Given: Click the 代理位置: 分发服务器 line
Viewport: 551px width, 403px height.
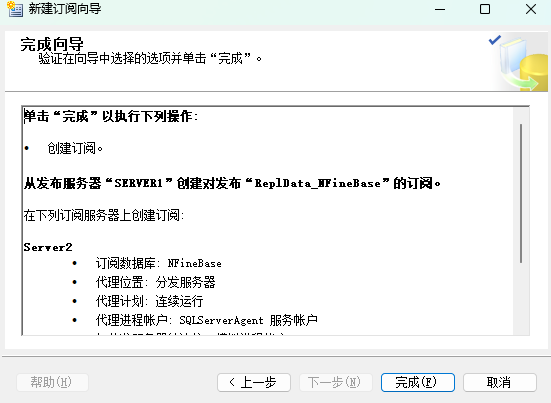Looking at the screenshot, I should click(x=155, y=282).
